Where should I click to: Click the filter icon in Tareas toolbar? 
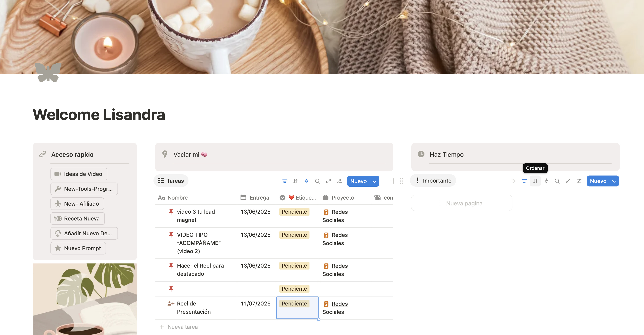[284, 181]
